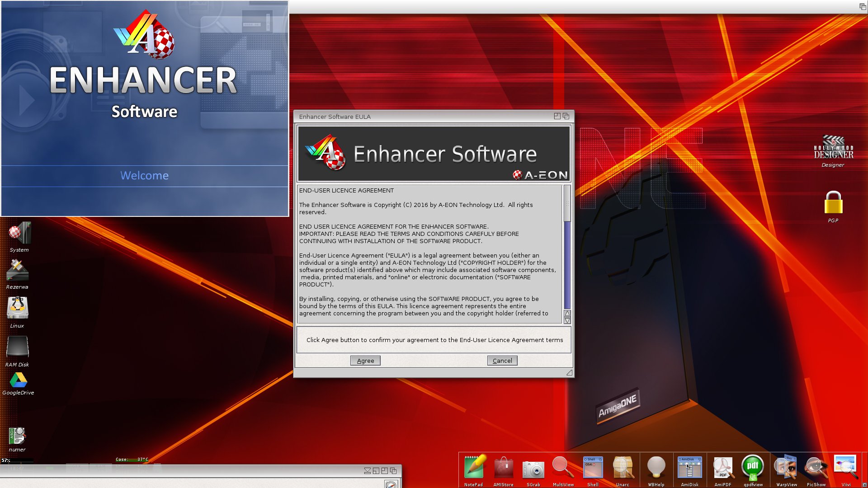868x488 pixels.
Task: Cancel the Enhancer Software licence agreement
Action: (502, 361)
